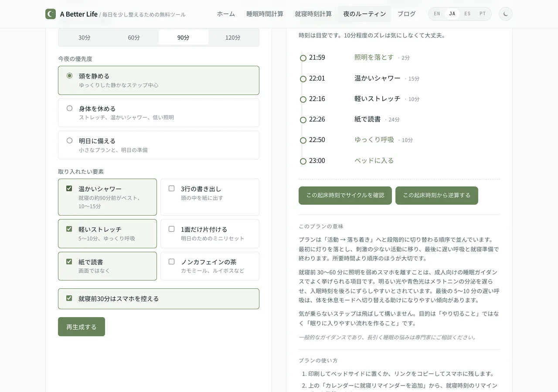This screenshot has width=558, height=392.
Task: Click the ゆっくり呼吸 step text
Action: click(x=374, y=139)
